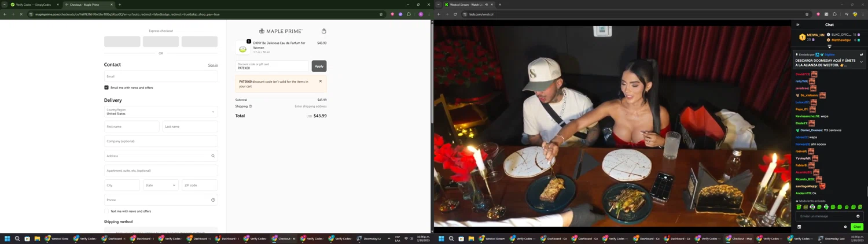The image size is (868, 244).
Task: Select the Westcol Stream tab
Action: [x=469, y=5]
